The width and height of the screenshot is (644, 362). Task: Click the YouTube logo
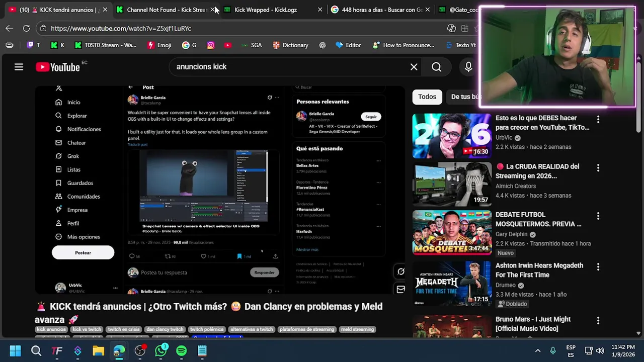point(58,67)
